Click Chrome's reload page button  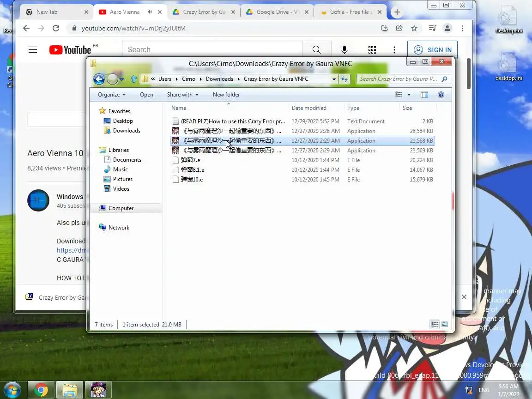(56, 28)
